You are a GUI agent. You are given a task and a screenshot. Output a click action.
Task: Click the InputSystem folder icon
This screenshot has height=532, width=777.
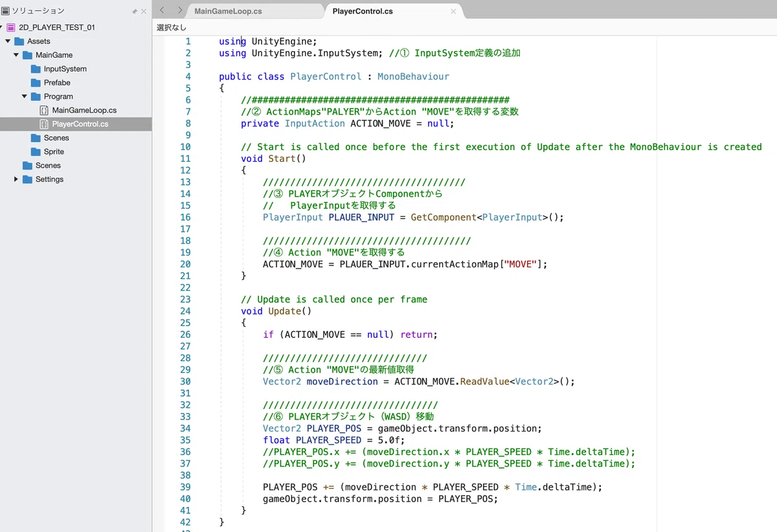pyautogui.click(x=36, y=69)
